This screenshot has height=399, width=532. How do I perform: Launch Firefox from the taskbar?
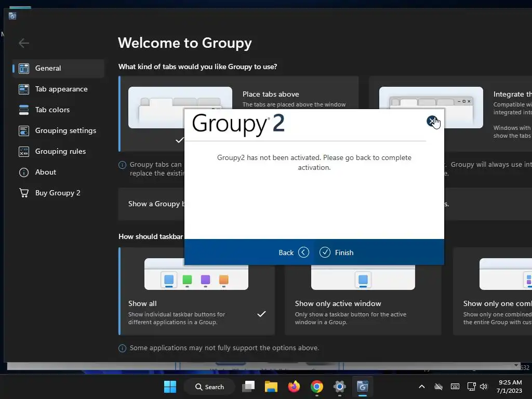tap(294, 387)
